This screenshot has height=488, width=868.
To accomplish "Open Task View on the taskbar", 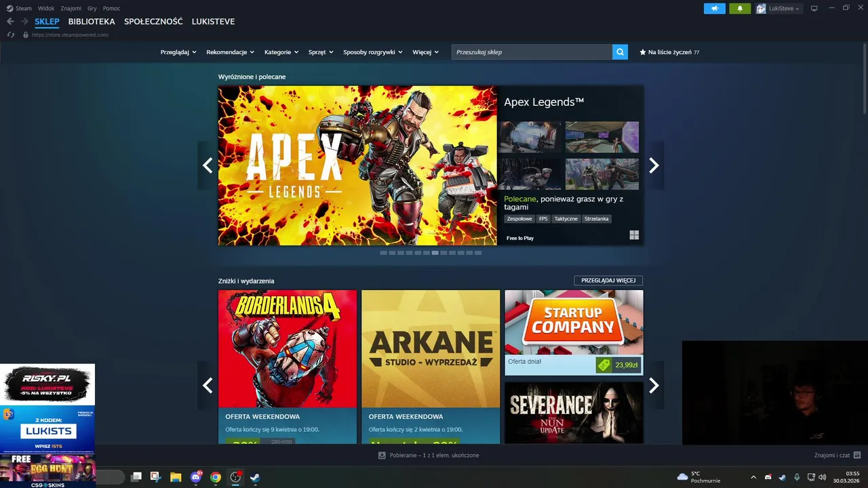I will (136, 477).
